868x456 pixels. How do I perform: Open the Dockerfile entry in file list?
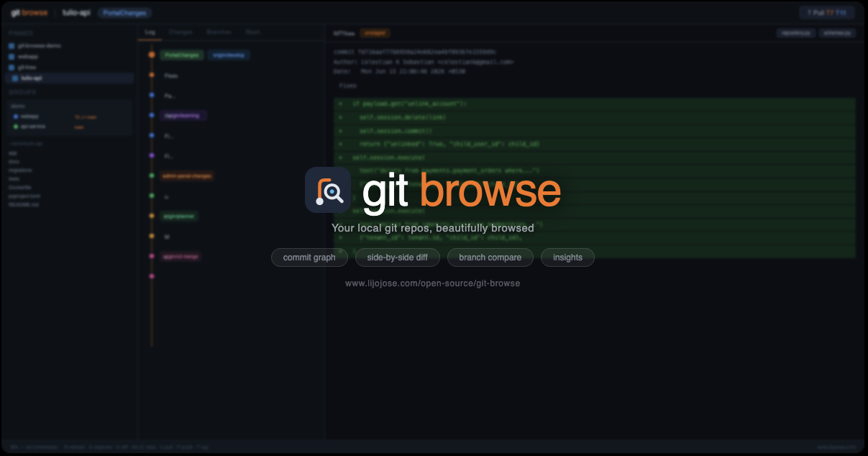point(21,186)
